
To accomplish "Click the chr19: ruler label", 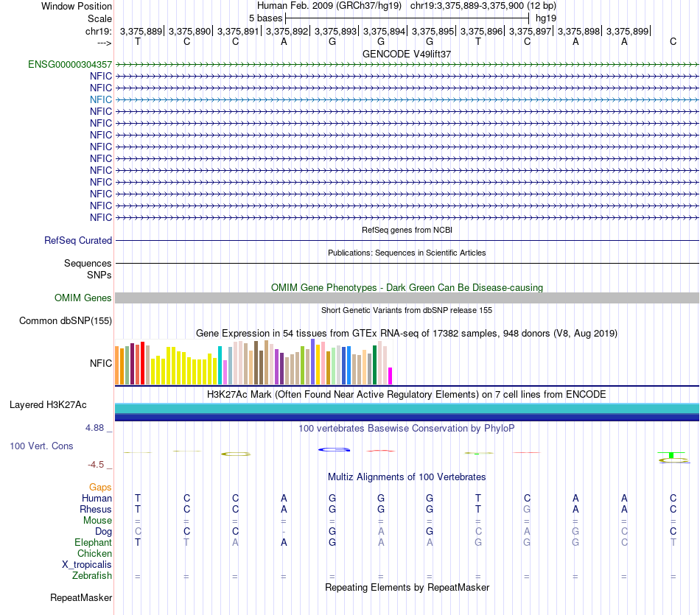I will (99, 31).
